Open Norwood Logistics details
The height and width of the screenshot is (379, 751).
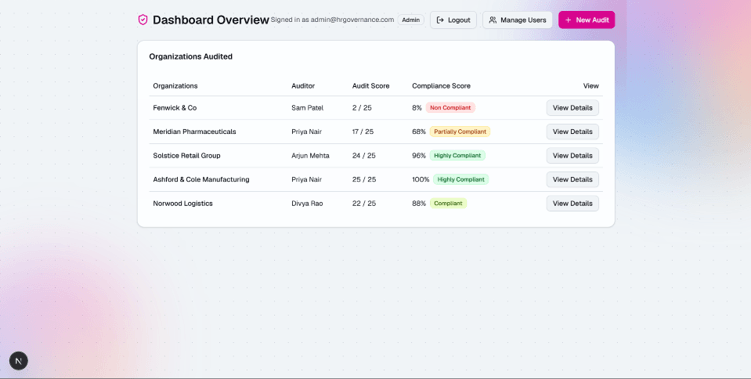click(x=572, y=204)
